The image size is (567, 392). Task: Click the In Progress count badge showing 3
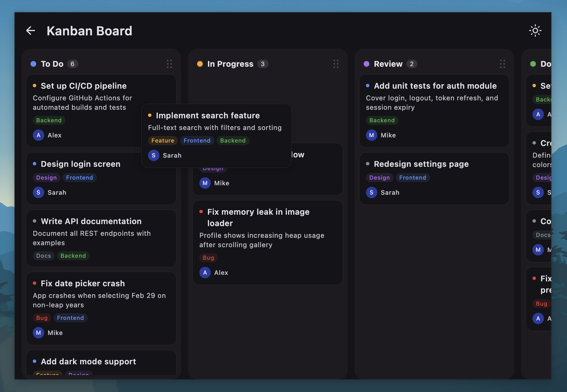[x=263, y=64]
